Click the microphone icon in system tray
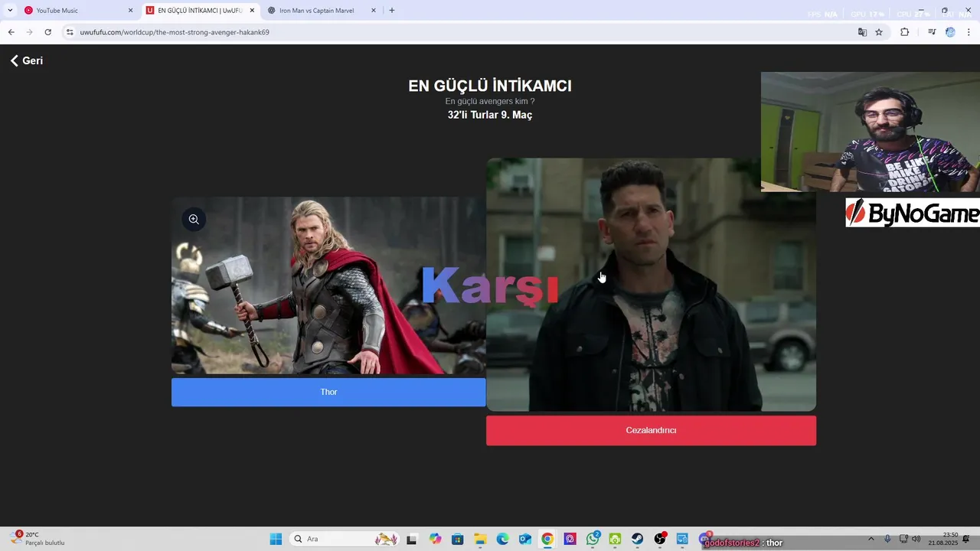Viewport: 980px width, 551px height. (x=887, y=539)
